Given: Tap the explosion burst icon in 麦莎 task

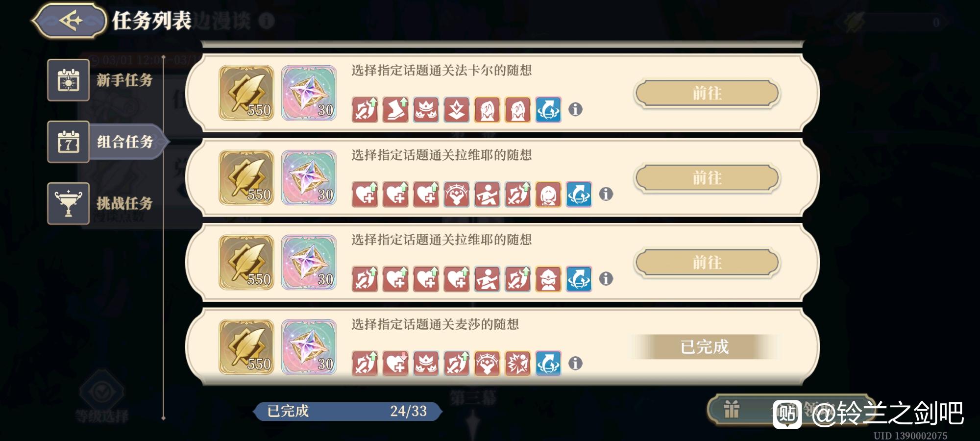Looking at the screenshot, I should [518, 364].
